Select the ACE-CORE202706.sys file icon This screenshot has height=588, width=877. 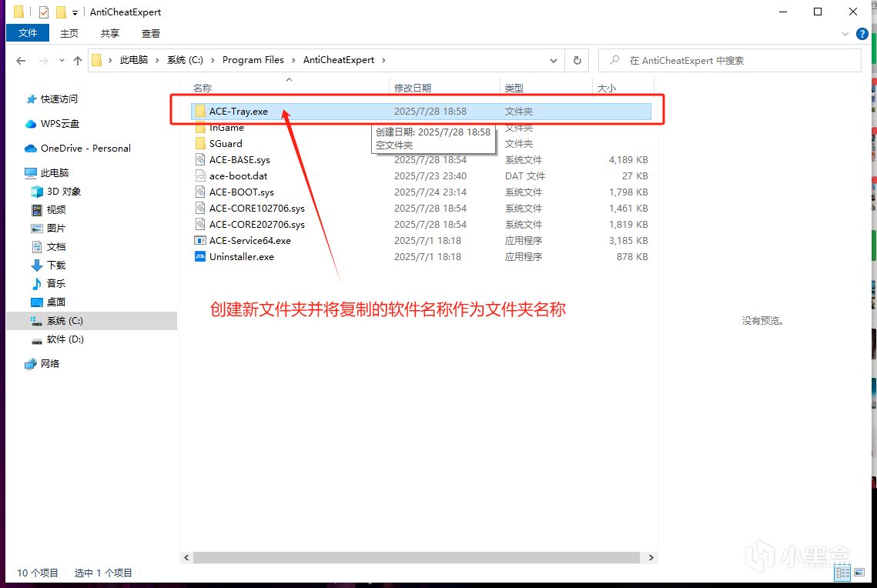click(x=200, y=225)
